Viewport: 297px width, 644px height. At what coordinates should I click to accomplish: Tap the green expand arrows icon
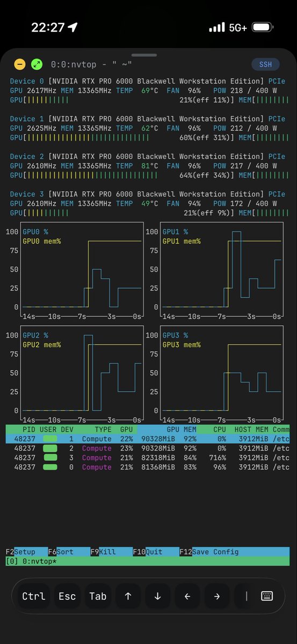[37, 64]
